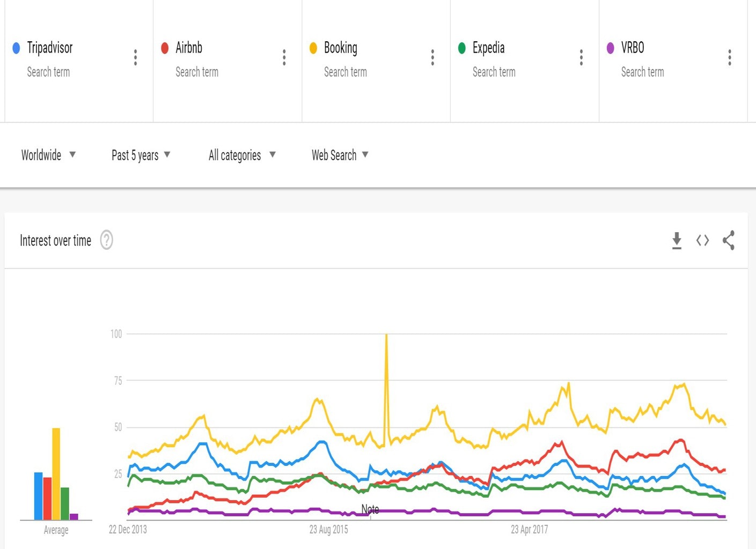Click the red Airbnb average bar

pos(47,499)
